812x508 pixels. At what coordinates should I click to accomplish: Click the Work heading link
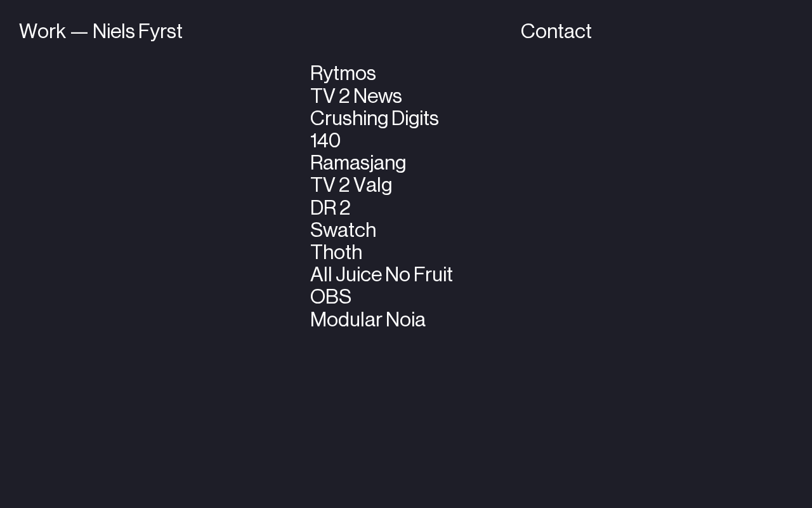point(43,31)
